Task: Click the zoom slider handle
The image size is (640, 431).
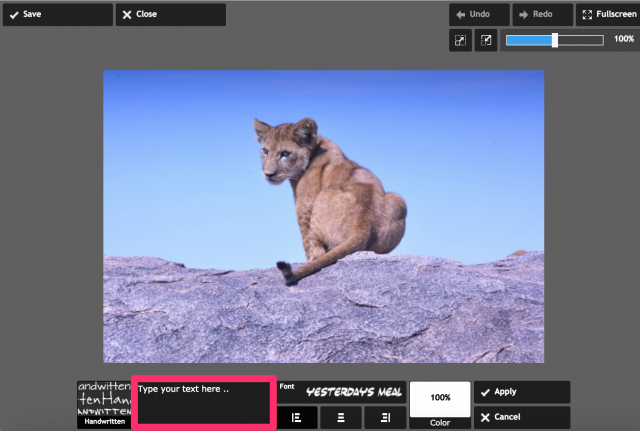Action: (555, 40)
